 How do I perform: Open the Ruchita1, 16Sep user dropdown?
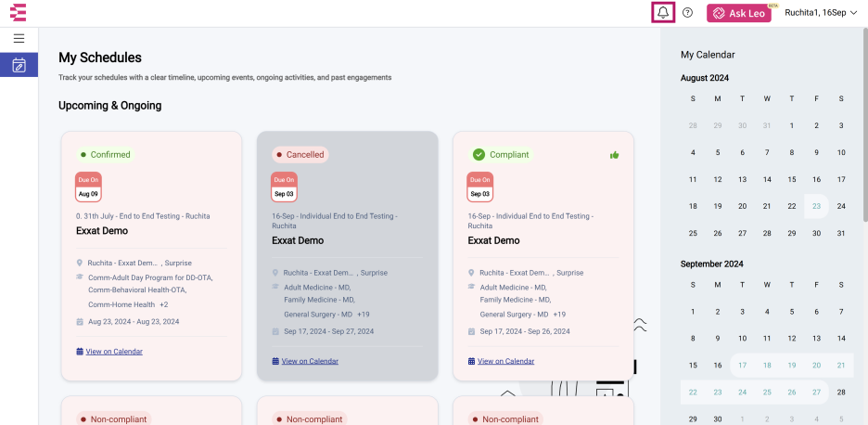[821, 13]
